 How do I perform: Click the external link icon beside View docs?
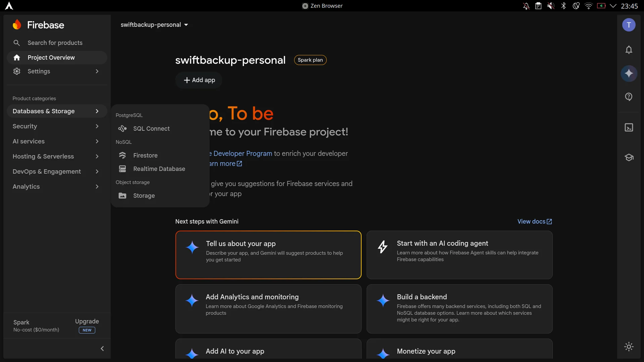click(549, 222)
